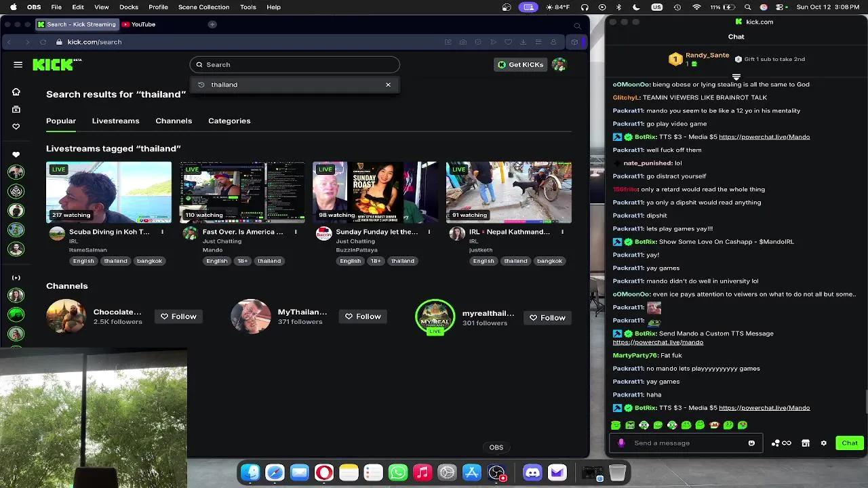The height and width of the screenshot is (488, 868).
Task: Switch to the YouTube browser tab
Action: [139, 24]
